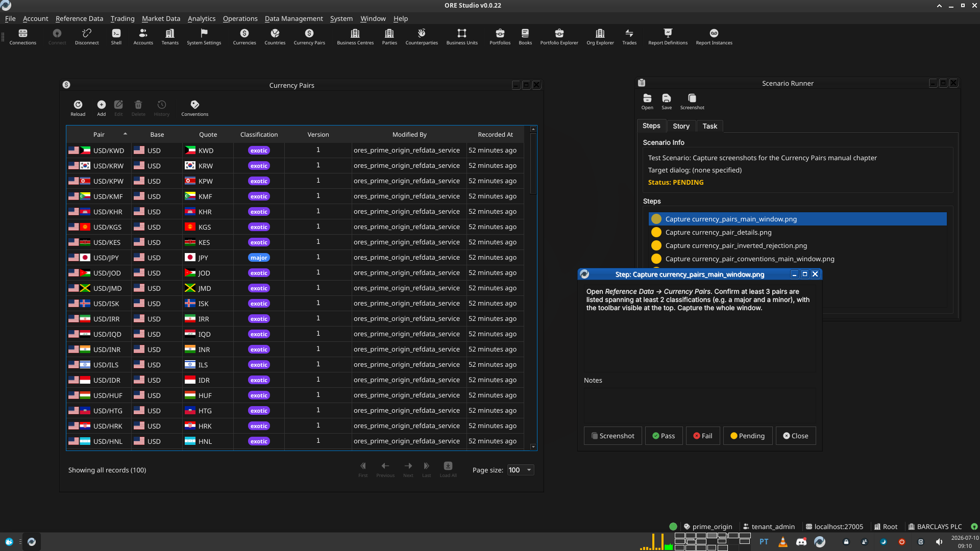Mark the step as Fail
This screenshot has height=551, width=980.
(x=703, y=436)
